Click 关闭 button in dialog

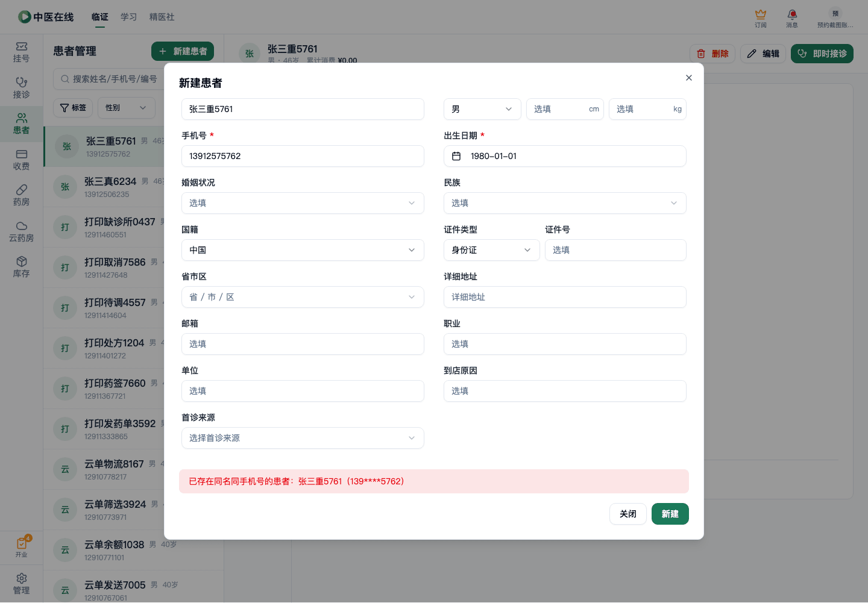tap(628, 514)
